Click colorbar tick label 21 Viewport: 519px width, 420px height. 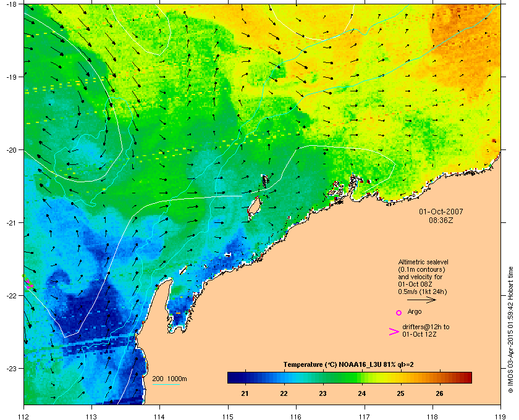[245, 393]
